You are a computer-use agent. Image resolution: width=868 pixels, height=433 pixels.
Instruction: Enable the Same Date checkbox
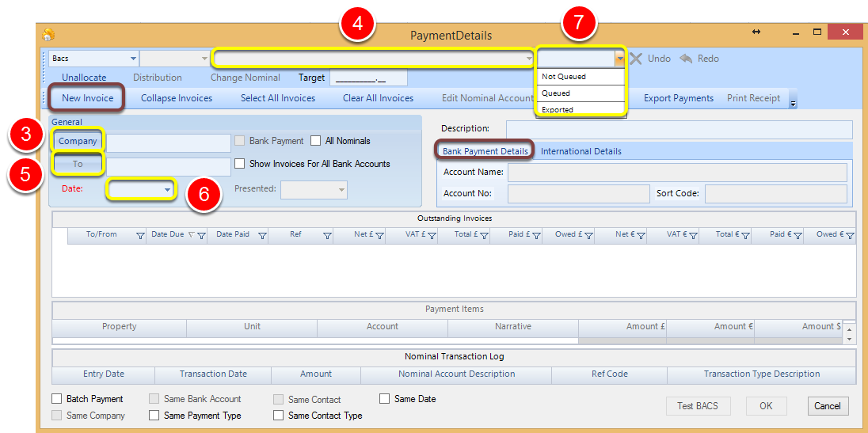pyautogui.click(x=384, y=399)
